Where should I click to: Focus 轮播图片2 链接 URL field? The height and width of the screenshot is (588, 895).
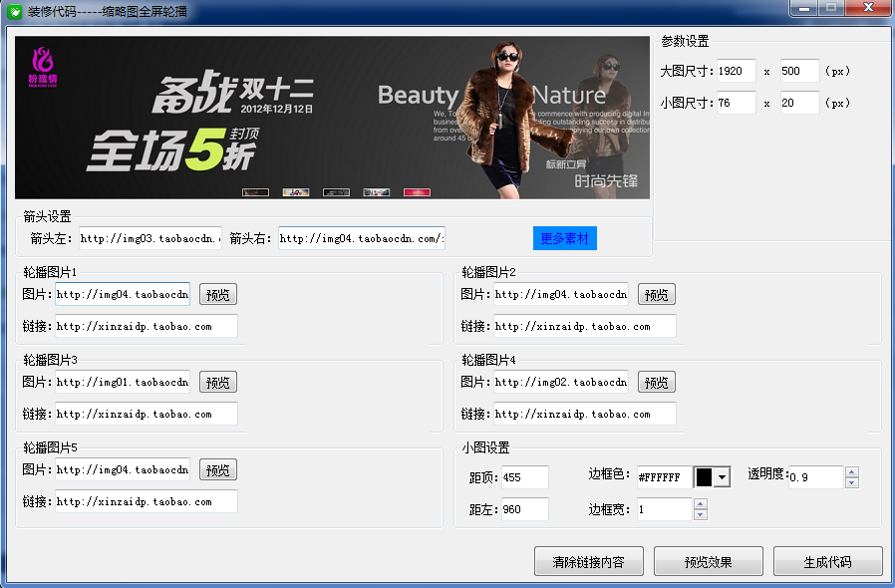pos(584,326)
